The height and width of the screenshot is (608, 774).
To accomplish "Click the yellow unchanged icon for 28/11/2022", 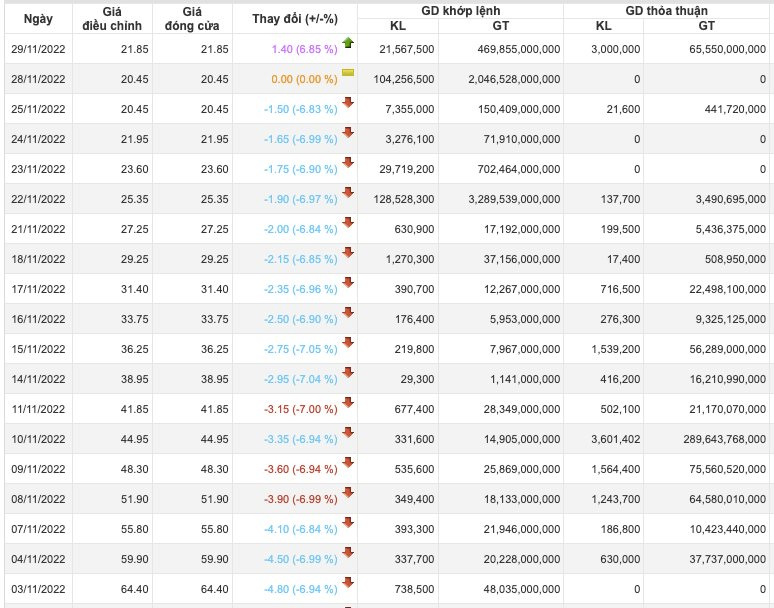I will tap(348, 73).
